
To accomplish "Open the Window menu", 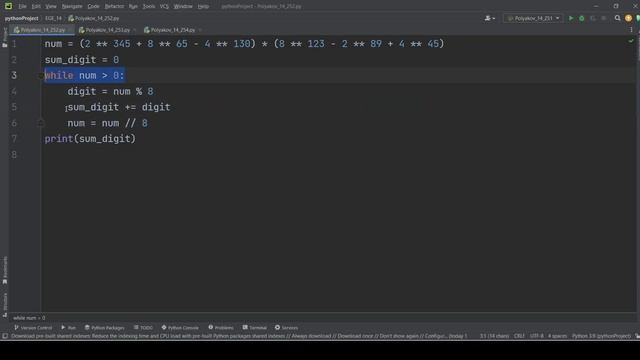I will 183,6.
